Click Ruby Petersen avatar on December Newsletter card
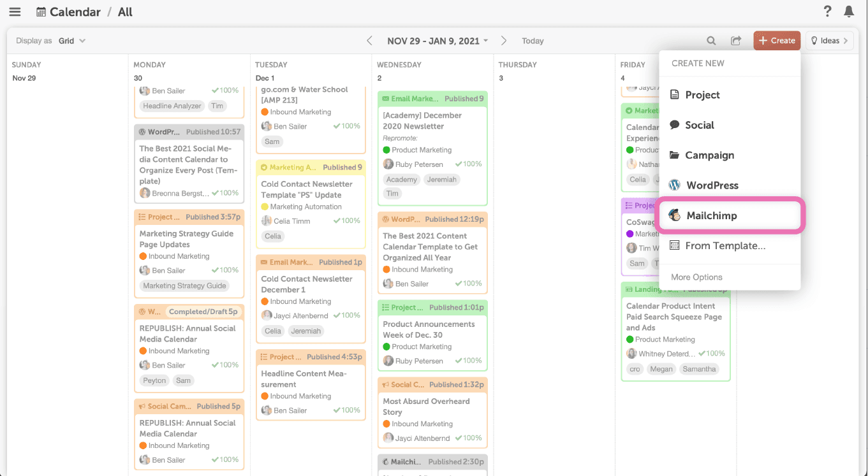This screenshot has width=868, height=476. 388,164
